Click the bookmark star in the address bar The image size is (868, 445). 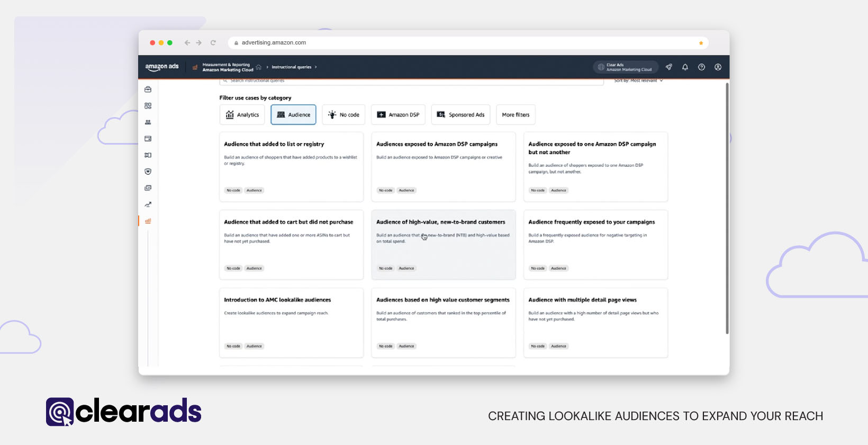pyautogui.click(x=701, y=43)
